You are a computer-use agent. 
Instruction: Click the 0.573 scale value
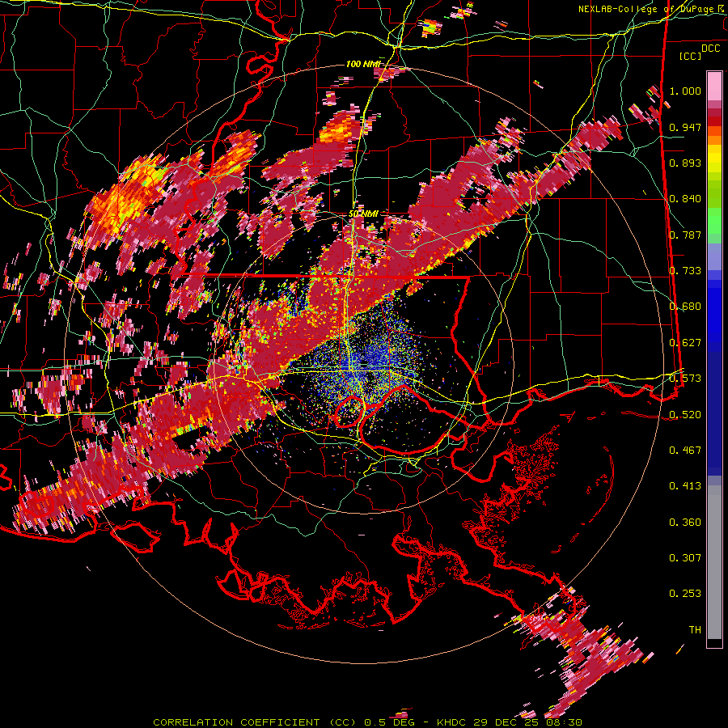pyautogui.click(x=685, y=379)
